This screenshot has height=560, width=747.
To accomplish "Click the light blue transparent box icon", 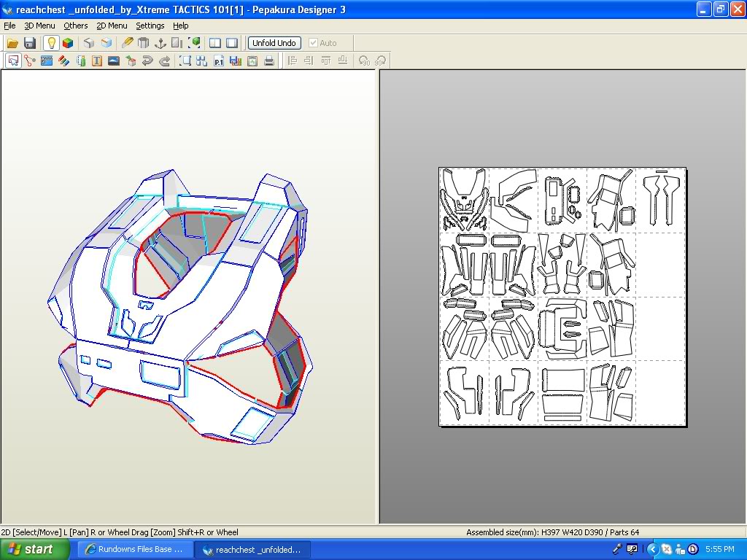I will coord(106,43).
